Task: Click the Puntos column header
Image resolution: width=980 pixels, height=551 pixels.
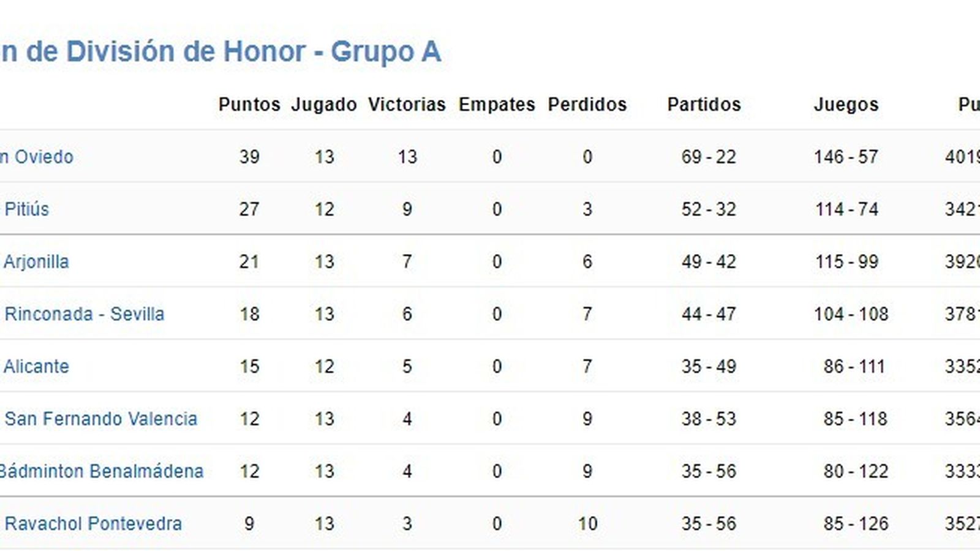Action: click(x=249, y=105)
